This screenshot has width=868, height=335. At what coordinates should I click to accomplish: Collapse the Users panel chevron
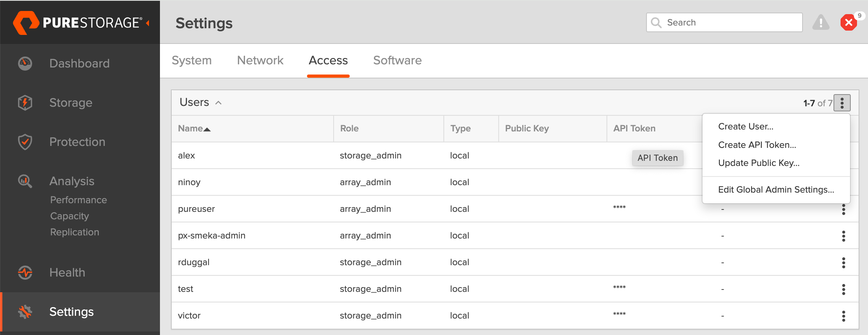click(218, 103)
